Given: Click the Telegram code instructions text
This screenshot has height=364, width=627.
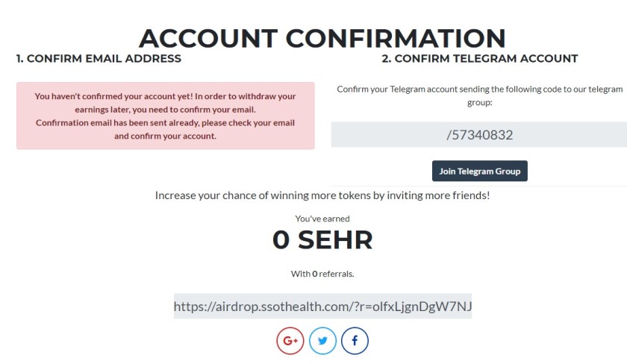Looking at the screenshot, I should tap(479, 95).
